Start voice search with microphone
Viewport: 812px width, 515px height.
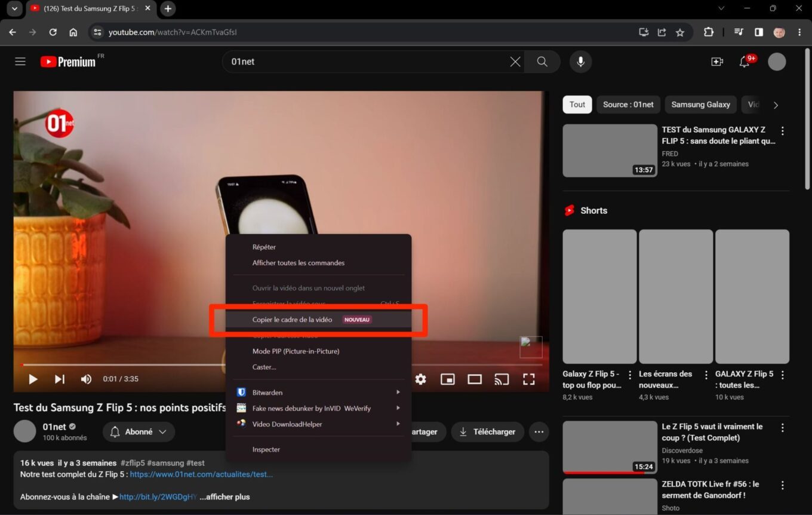[580, 62]
